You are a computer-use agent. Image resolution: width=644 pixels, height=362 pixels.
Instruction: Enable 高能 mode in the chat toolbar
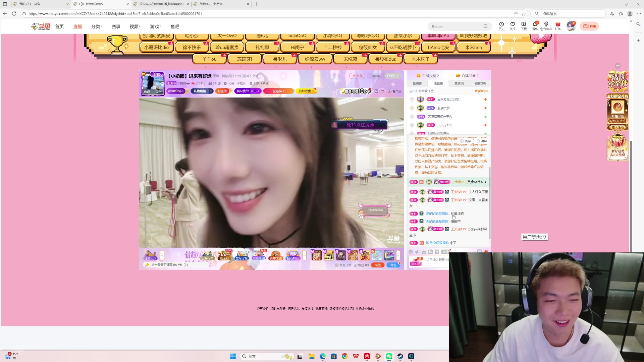(x=445, y=252)
